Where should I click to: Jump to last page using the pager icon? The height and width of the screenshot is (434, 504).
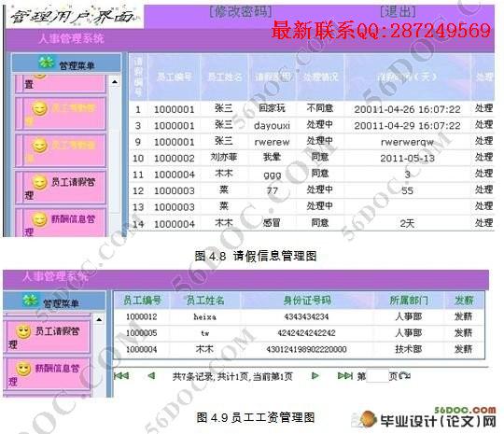(345, 375)
